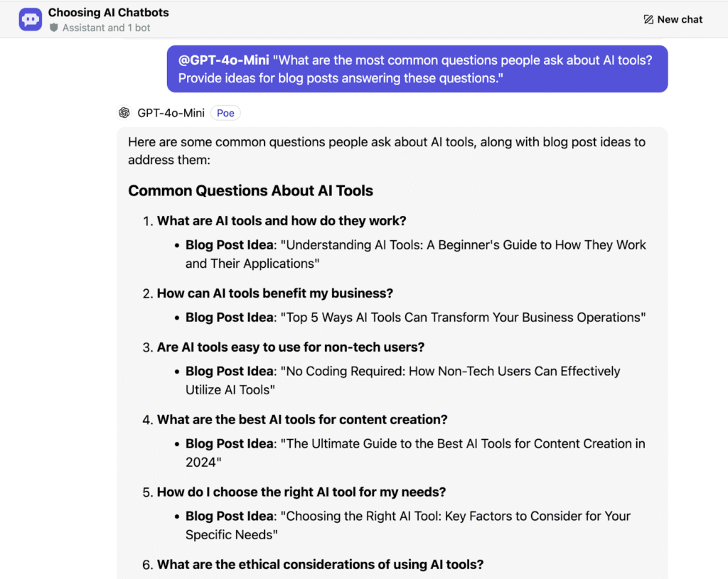Click the New chat pencil icon

(x=648, y=19)
